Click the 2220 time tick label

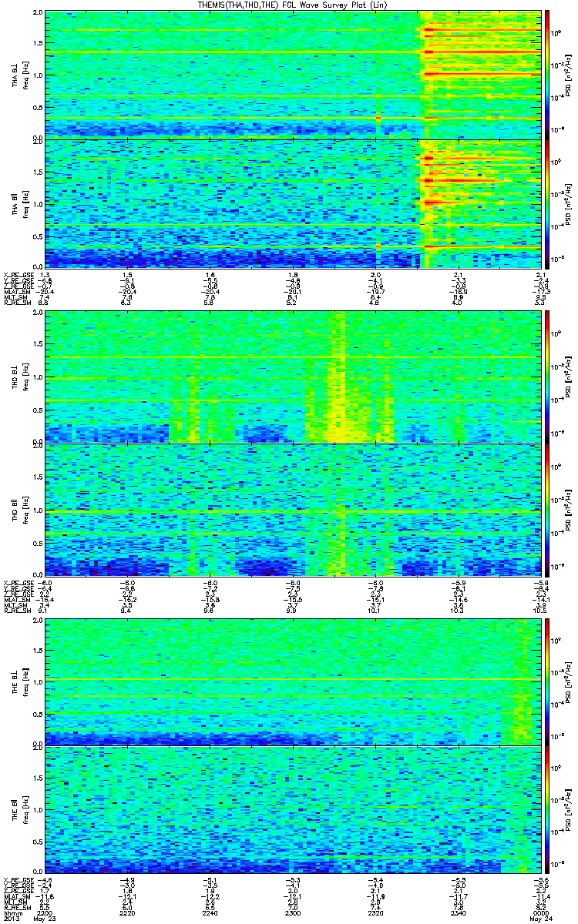(127, 912)
